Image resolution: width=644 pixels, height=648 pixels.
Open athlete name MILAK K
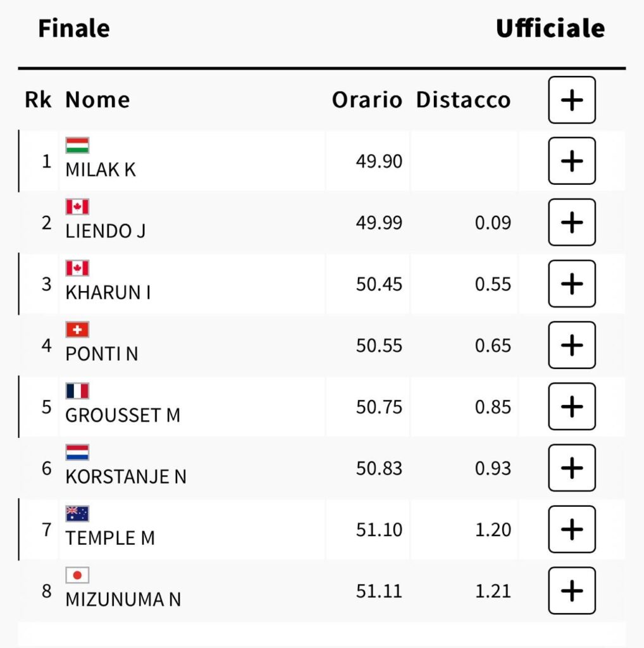[x=101, y=170]
